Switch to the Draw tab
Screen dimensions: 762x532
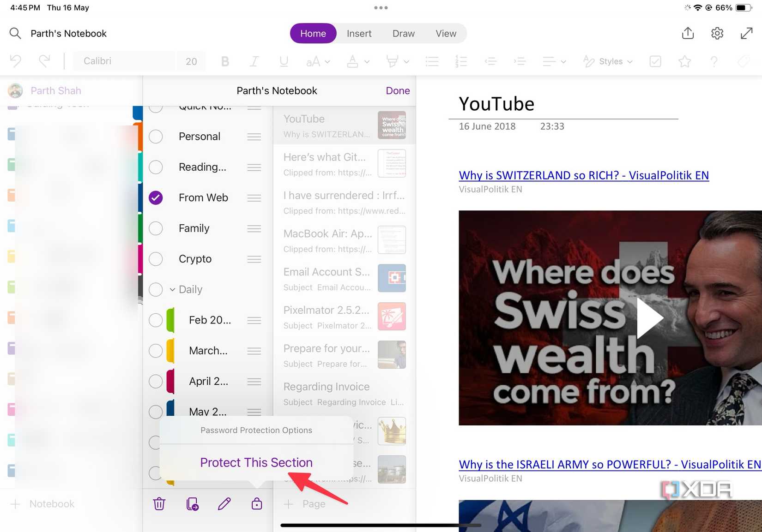point(404,33)
